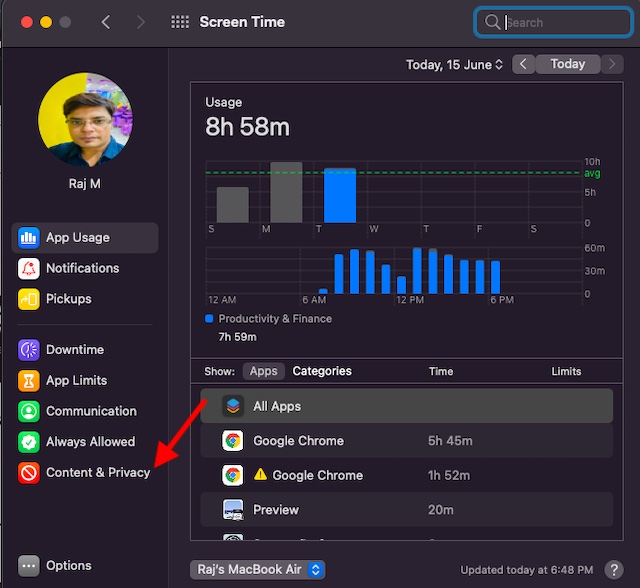Screen dimensions: 640x588
Task: Open the Notifications bell icon
Action: point(29,268)
